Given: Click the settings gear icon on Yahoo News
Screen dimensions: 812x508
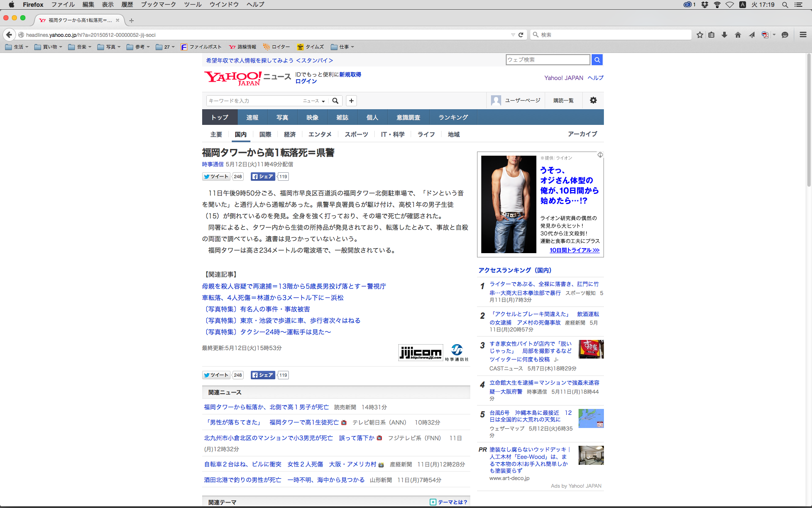Looking at the screenshot, I should (x=593, y=100).
